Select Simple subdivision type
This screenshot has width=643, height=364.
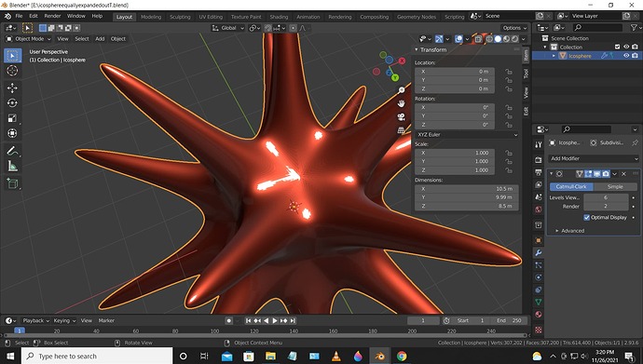615,187
